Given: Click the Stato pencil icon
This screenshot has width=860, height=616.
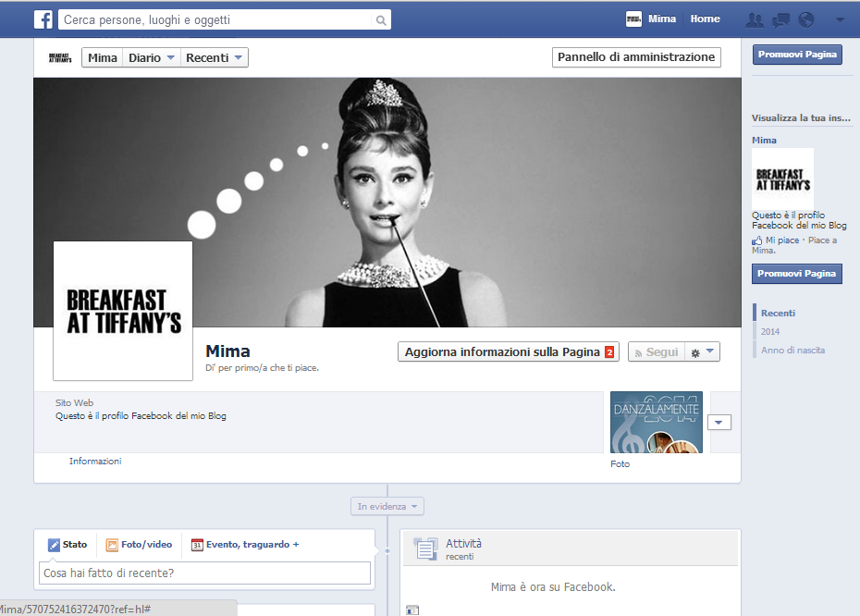Looking at the screenshot, I should coord(54,545).
